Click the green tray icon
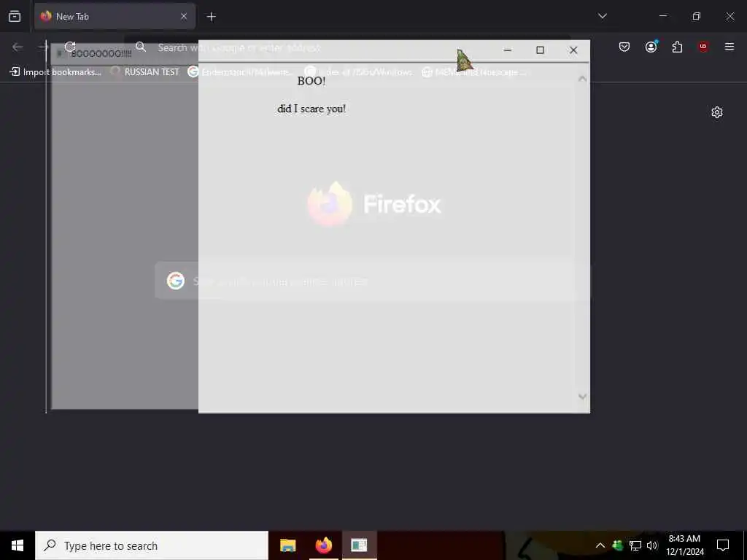747x560 pixels. pos(617,545)
